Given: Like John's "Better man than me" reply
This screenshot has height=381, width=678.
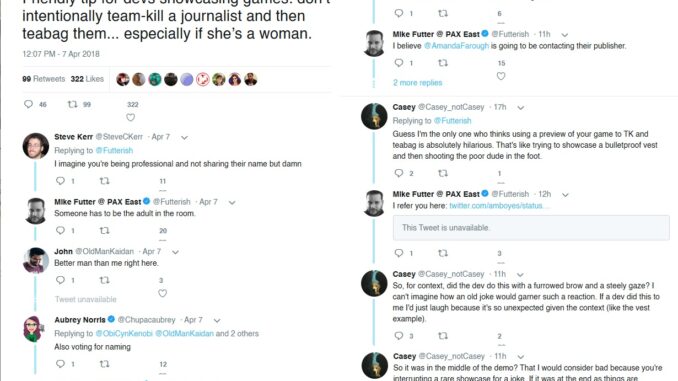Looking at the screenshot, I should [163, 293].
